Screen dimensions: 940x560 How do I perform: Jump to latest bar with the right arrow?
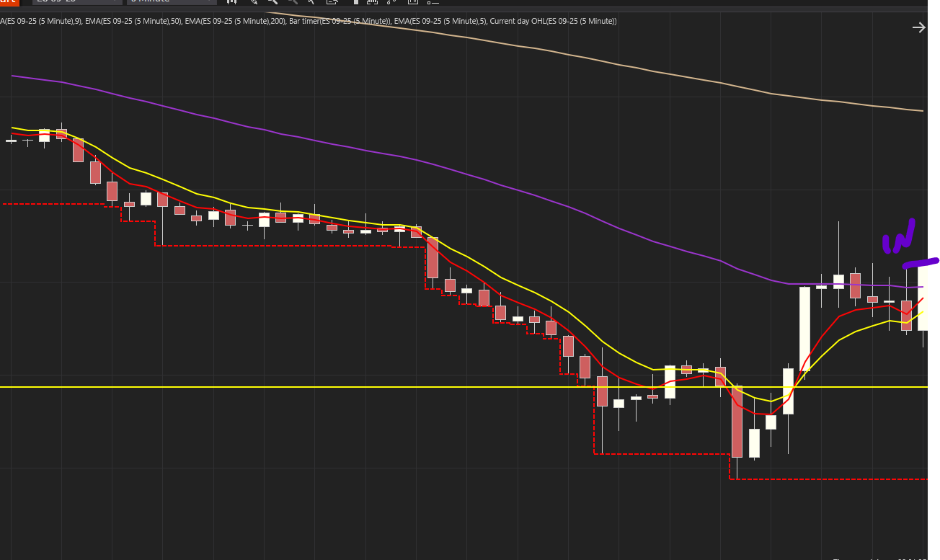click(x=918, y=27)
